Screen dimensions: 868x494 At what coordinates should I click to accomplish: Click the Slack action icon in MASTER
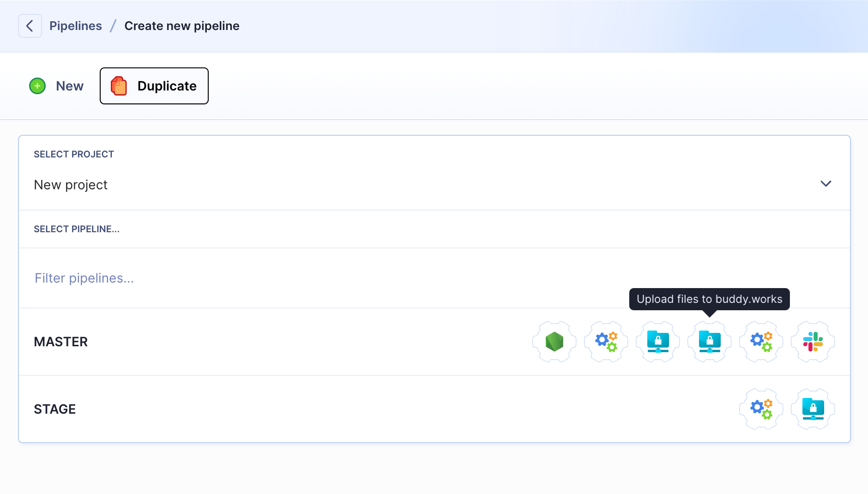click(813, 342)
